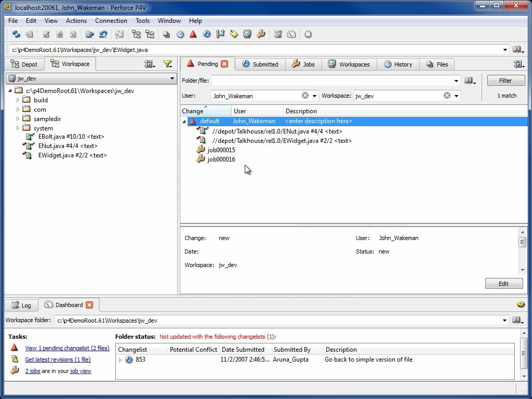Switch to the Jobs tab
The image size is (532, 399).
click(303, 64)
